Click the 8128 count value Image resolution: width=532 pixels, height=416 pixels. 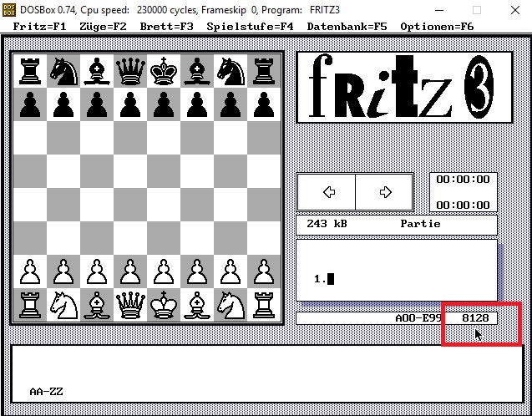tap(475, 318)
